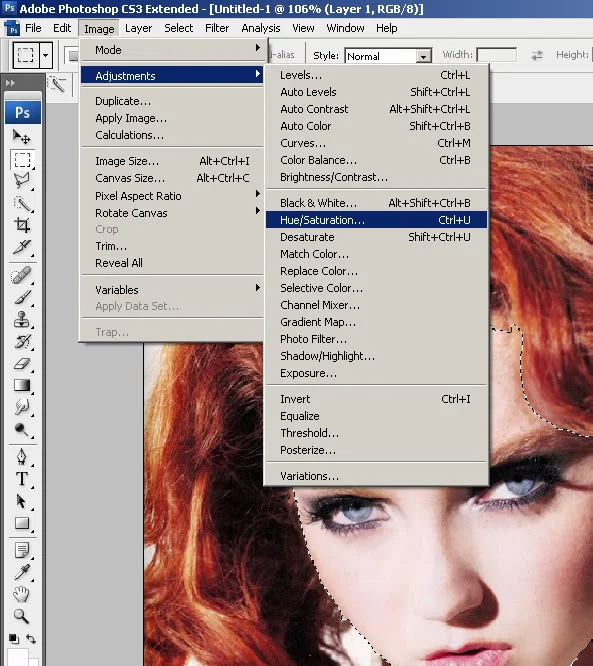Switch foreground and background colors
The height and width of the screenshot is (666, 593).
pyautogui.click(x=31, y=638)
